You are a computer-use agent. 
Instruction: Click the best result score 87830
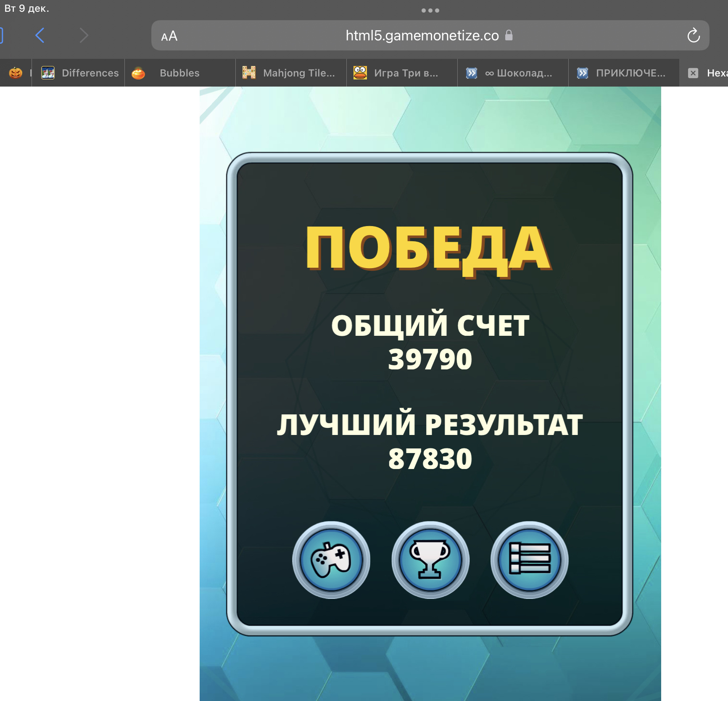(x=430, y=459)
